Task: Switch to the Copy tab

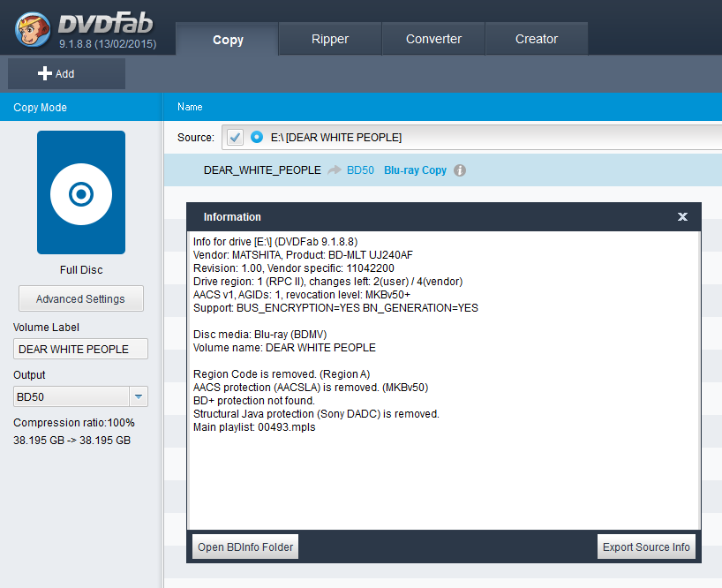Action: pyautogui.click(x=228, y=40)
